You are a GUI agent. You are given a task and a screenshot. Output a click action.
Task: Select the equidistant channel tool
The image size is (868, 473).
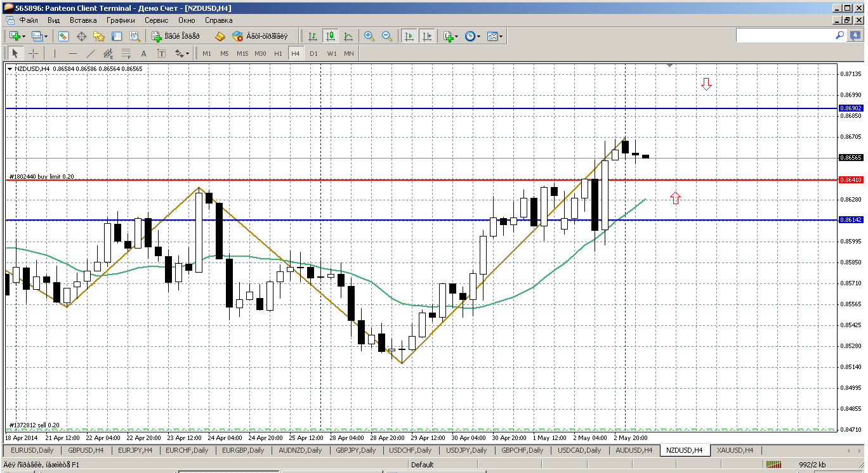109,53
